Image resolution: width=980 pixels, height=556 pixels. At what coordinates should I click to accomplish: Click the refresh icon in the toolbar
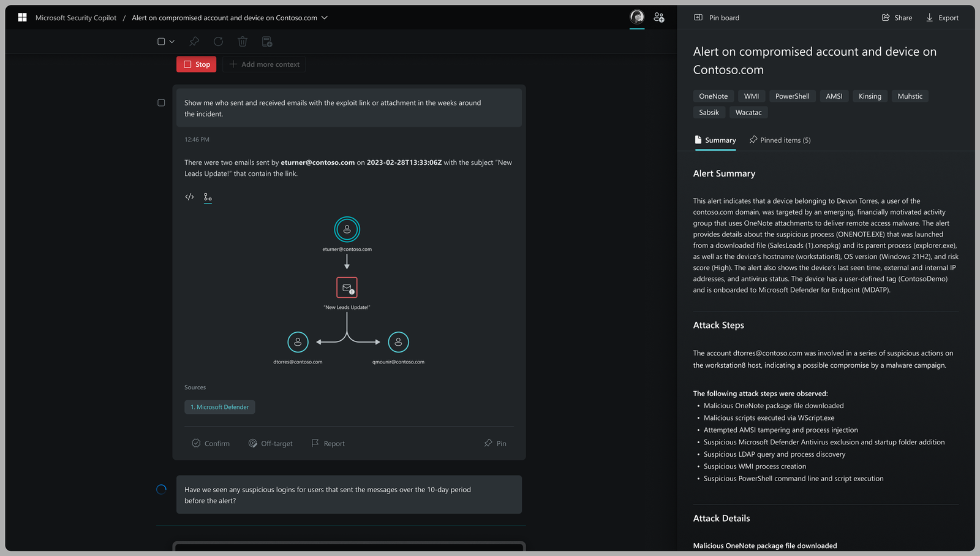click(218, 42)
